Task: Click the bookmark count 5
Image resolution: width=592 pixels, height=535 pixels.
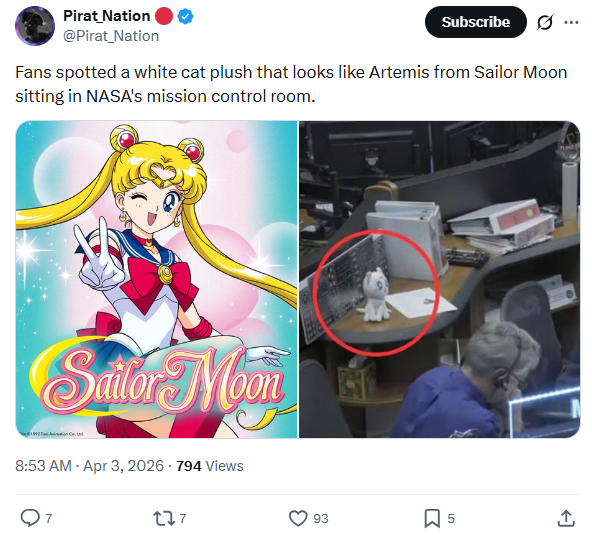Action: point(451,519)
